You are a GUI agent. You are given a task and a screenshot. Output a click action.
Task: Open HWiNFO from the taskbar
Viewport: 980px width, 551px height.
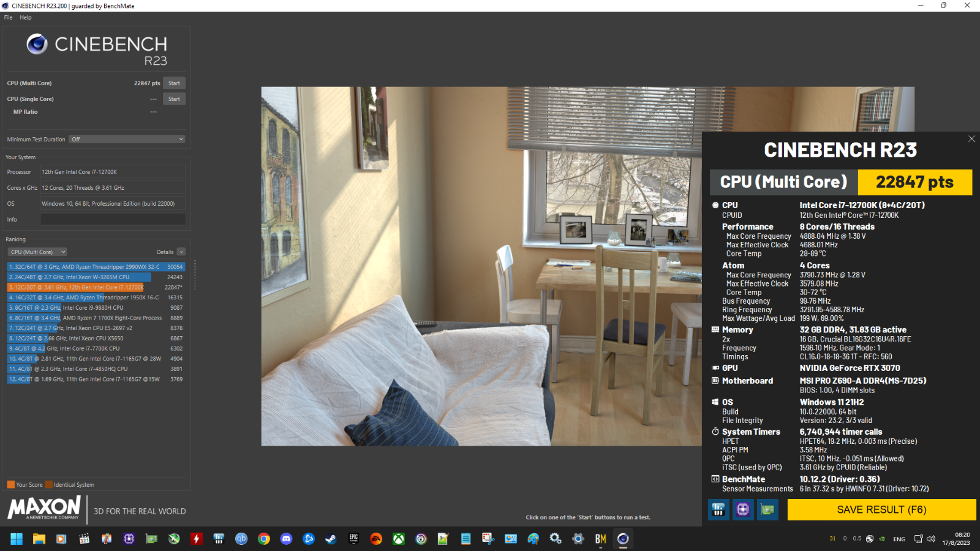click(219, 539)
